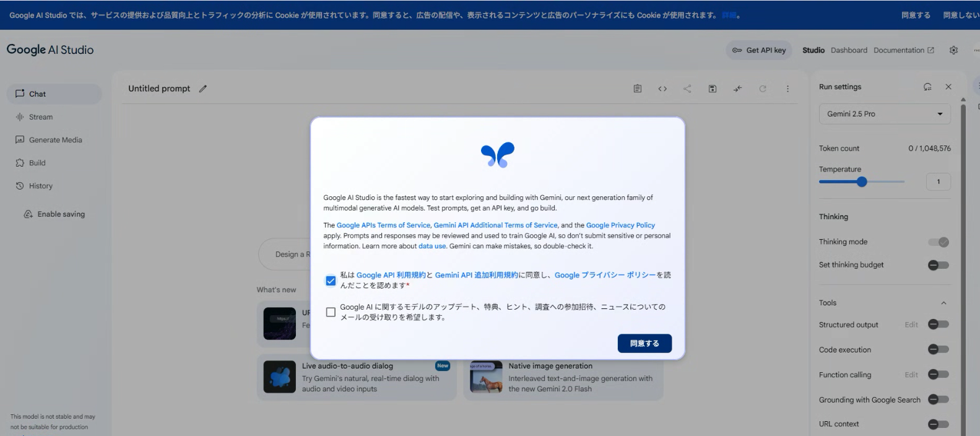The image size is (980, 436).
Task: Click the Get API key button
Action: [760, 50]
